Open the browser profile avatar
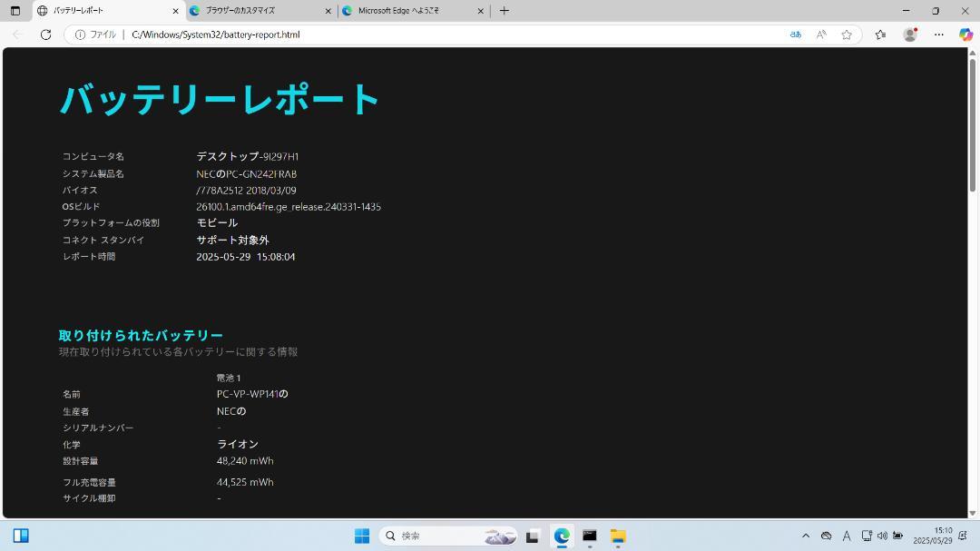The image size is (980, 551). tap(911, 34)
